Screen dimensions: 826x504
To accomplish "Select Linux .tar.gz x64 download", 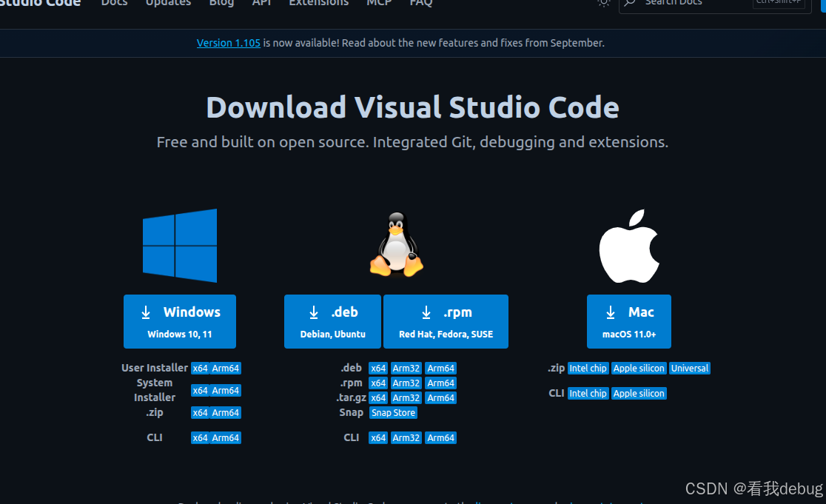I will [x=378, y=397].
